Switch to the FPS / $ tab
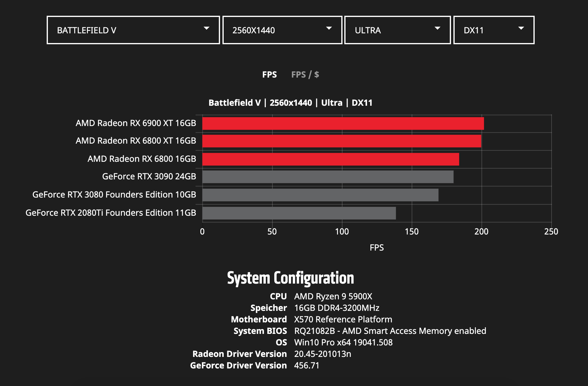This screenshot has height=386, width=588. pos(305,75)
